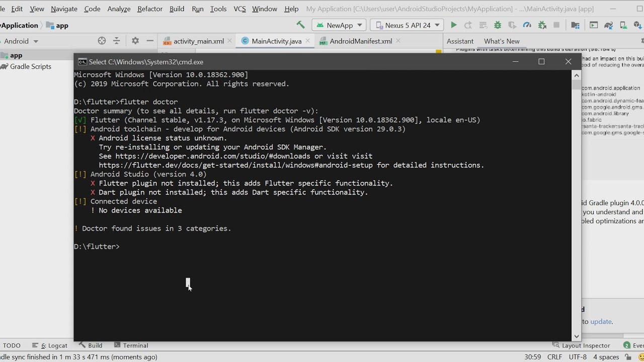
Task: Click the Make Project hammer icon
Action: 301,25
